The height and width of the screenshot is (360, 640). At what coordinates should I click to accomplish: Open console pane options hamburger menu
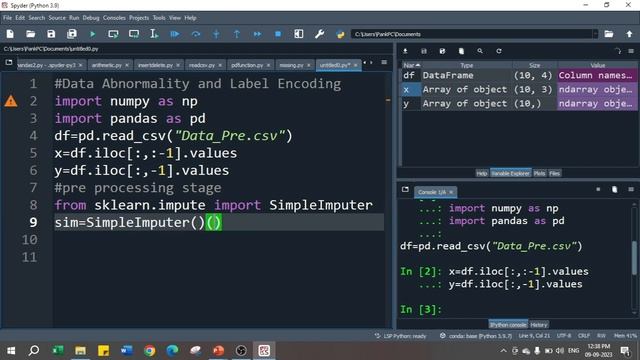coord(631,189)
